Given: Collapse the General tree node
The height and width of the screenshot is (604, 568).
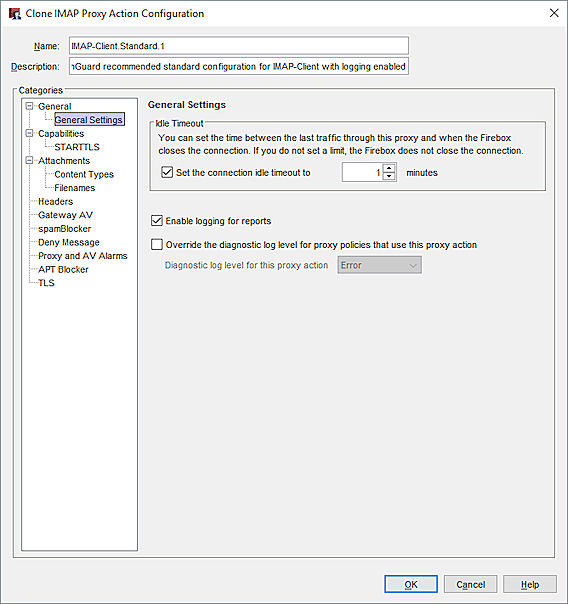Looking at the screenshot, I should 29,106.
